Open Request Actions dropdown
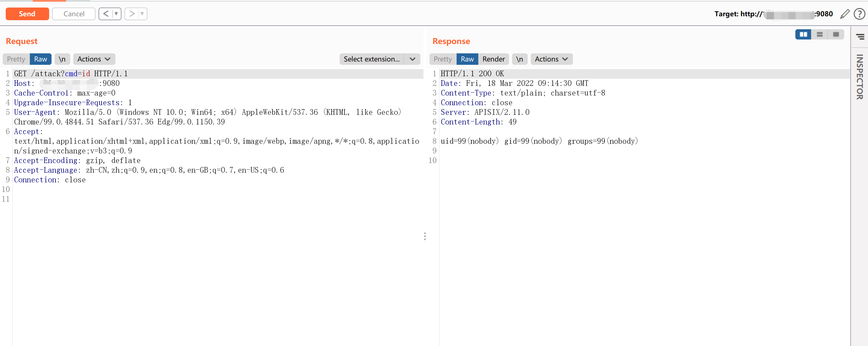This screenshot has width=868, height=346. (94, 59)
